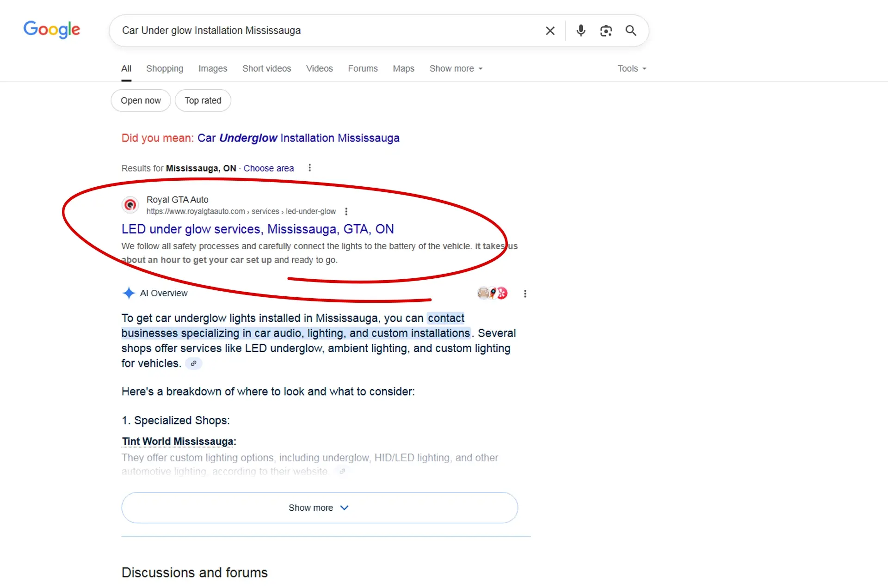Click the Royal GTA Auto favicon
Image resolution: width=888 pixels, height=588 pixels.
click(130, 205)
